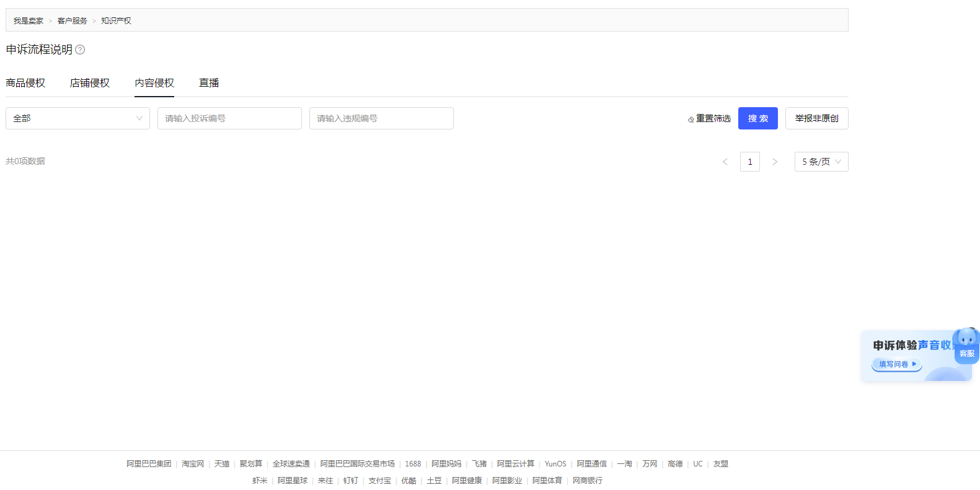Open the 阿里星球 footer link

(293, 481)
